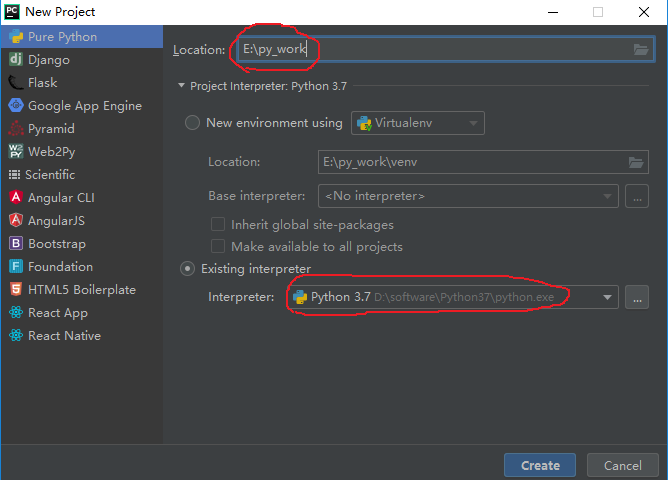Image resolution: width=668 pixels, height=480 pixels.
Task: Click the Django dj icon
Action: (x=16, y=59)
